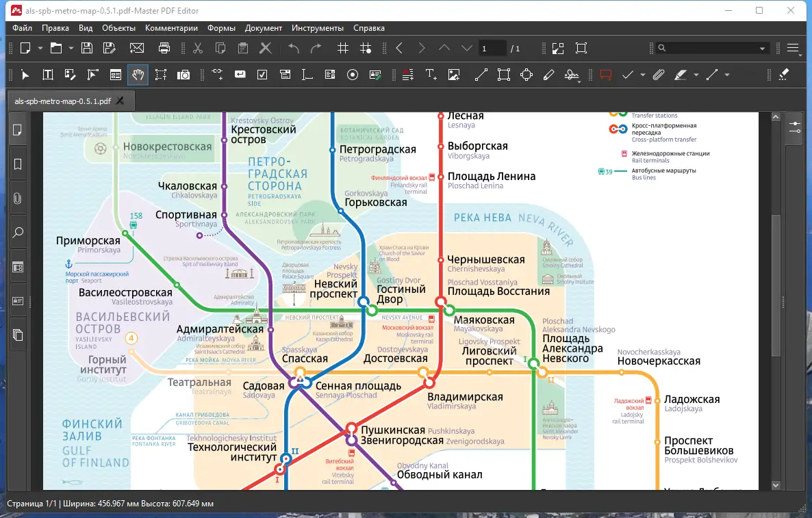Viewport: 812px width, 518px height.
Task: Click the Save document icon
Action: (x=87, y=48)
